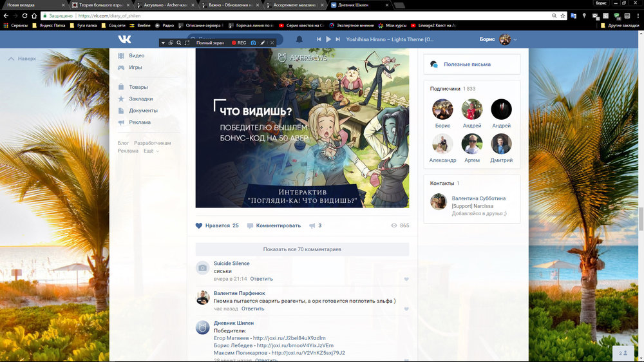Like the Suicide Silence comment
This screenshot has width=644, height=362.
click(x=406, y=279)
